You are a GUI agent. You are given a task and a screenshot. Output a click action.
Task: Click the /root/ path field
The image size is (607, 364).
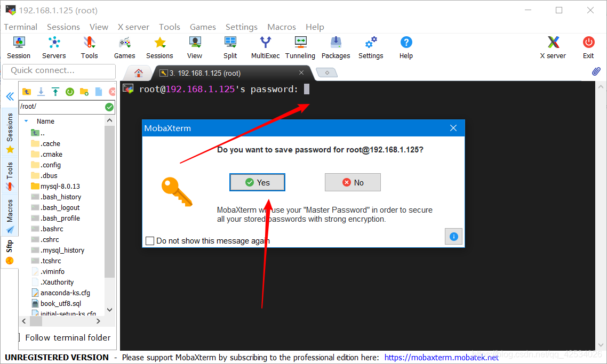coord(61,107)
